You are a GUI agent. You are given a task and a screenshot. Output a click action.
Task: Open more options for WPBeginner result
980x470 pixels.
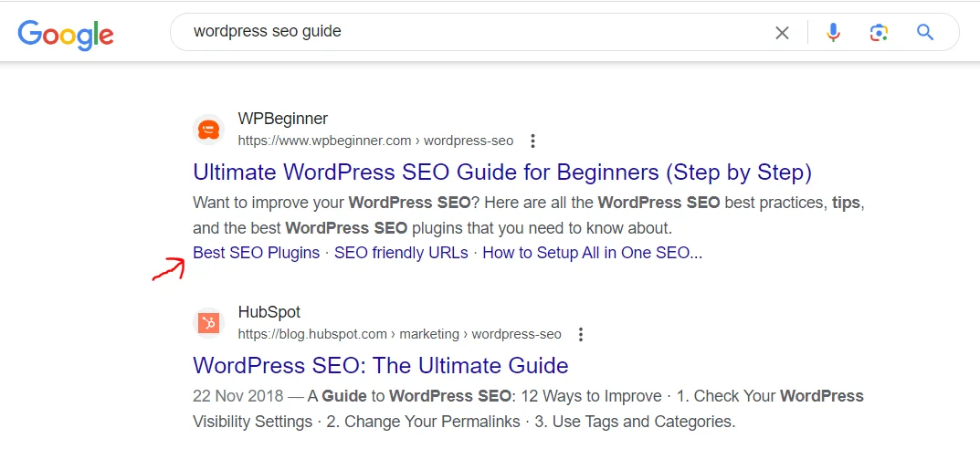533,141
